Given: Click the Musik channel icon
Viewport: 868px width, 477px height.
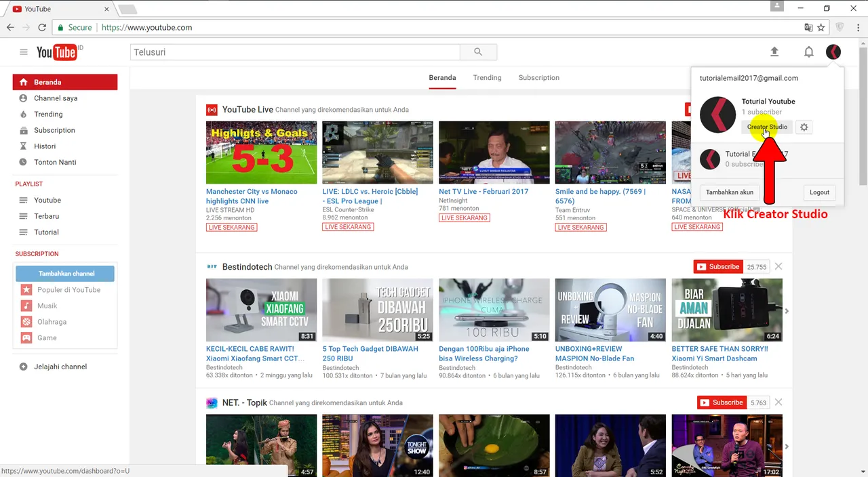Looking at the screenshot, I should [x=26, y=306].
